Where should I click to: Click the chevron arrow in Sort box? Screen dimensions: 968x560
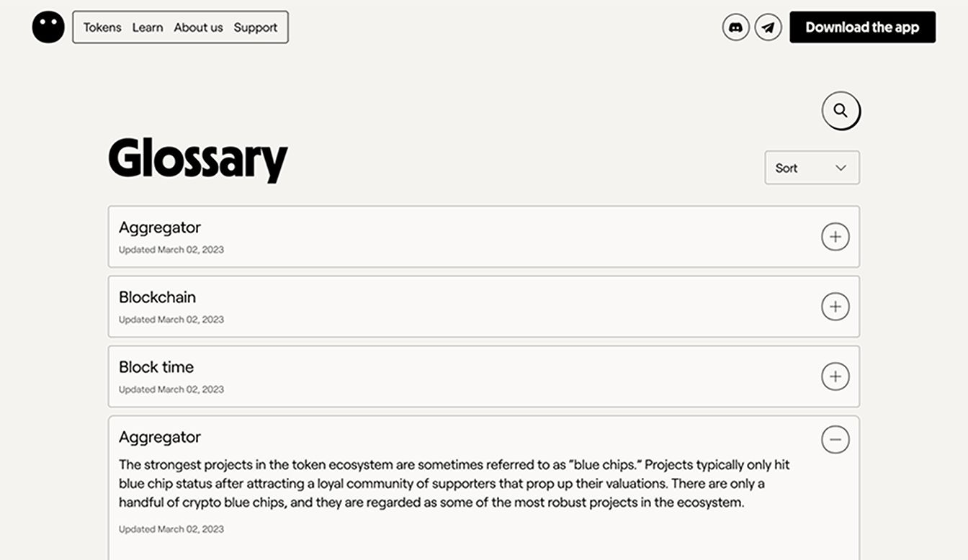[841, 168]
